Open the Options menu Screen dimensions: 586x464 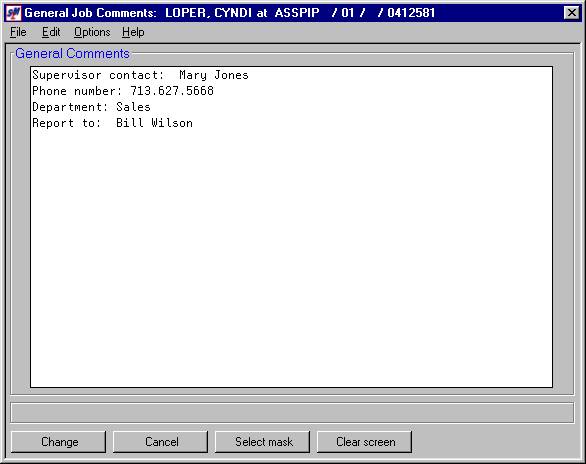[x=92, y=32]
